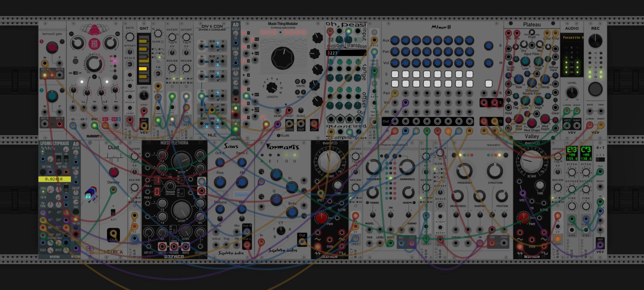644x290 pixels.
Task: Click the Plateau Size knob
Action: coord(519,79)
